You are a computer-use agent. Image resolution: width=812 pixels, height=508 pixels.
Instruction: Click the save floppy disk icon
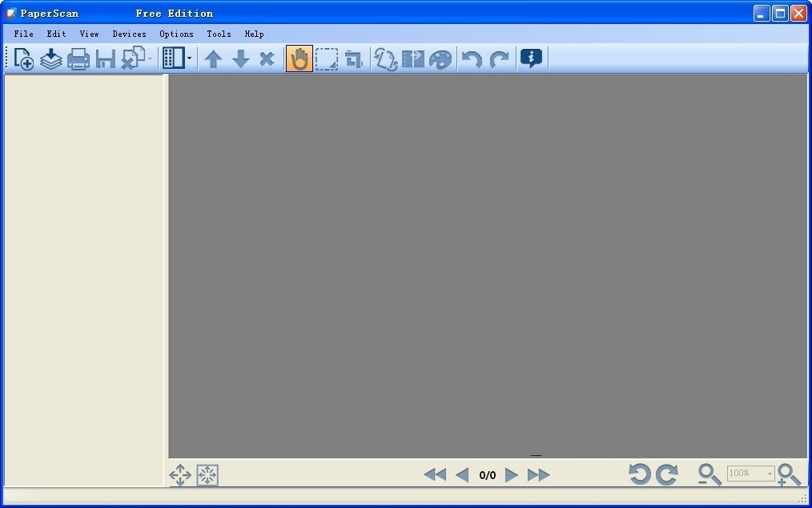106,58
